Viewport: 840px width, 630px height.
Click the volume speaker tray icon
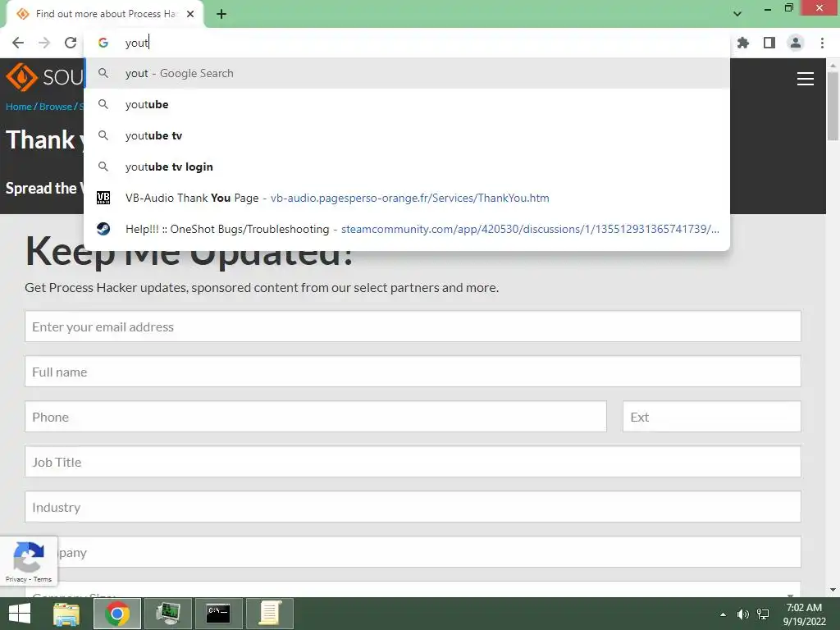coord(742,614)
